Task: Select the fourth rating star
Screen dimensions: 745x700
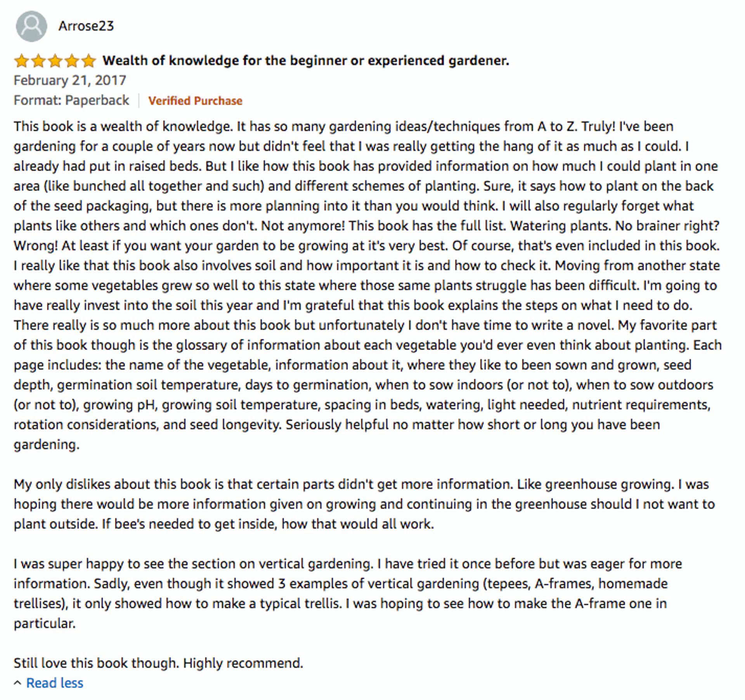Action: [73, 60]
